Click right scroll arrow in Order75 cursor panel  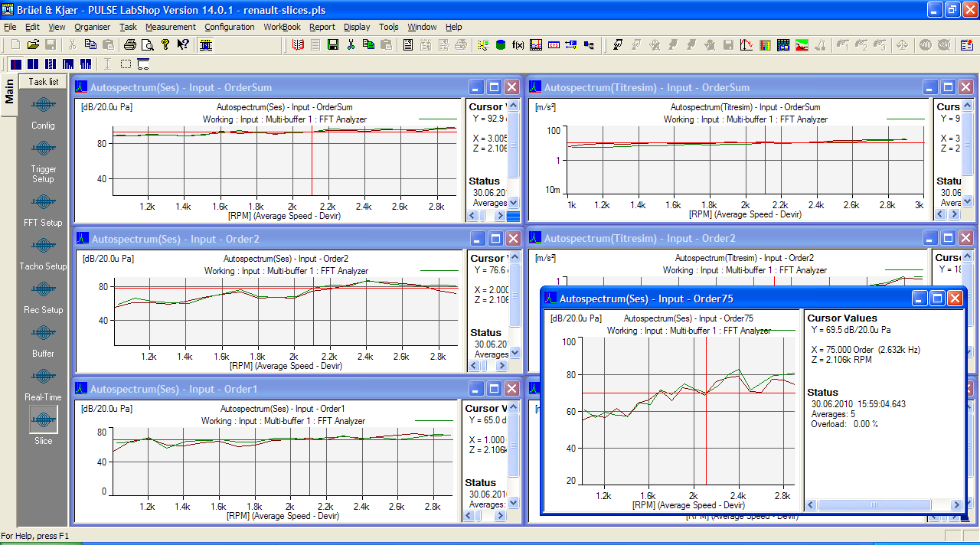[955, 505]
